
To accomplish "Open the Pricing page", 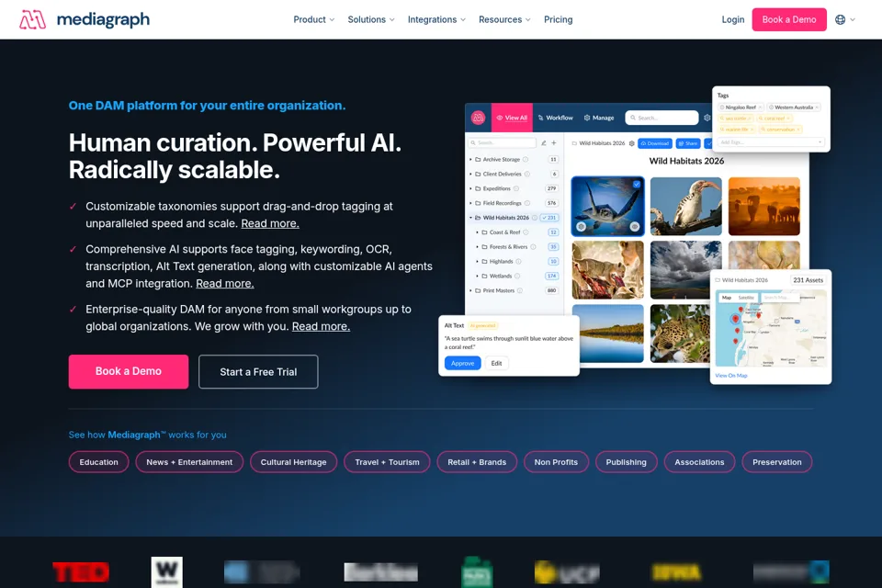I will (558, 19).
